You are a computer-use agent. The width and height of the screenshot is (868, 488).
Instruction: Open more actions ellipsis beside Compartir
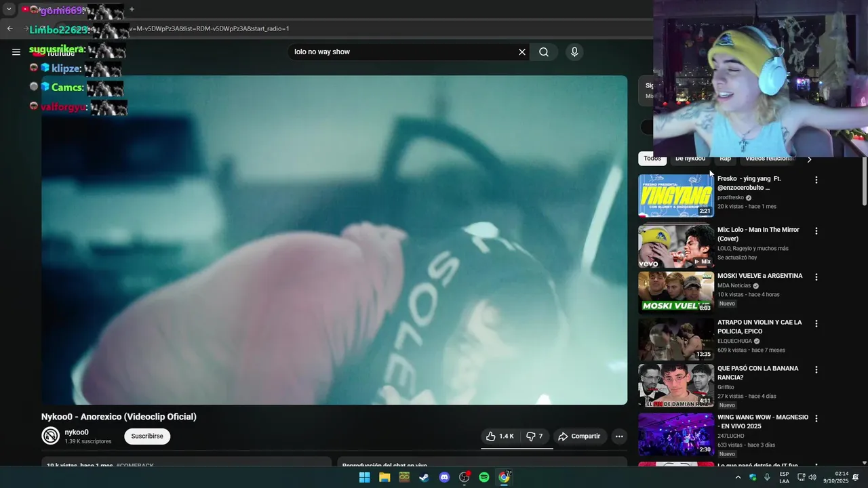tap(619, 436)
